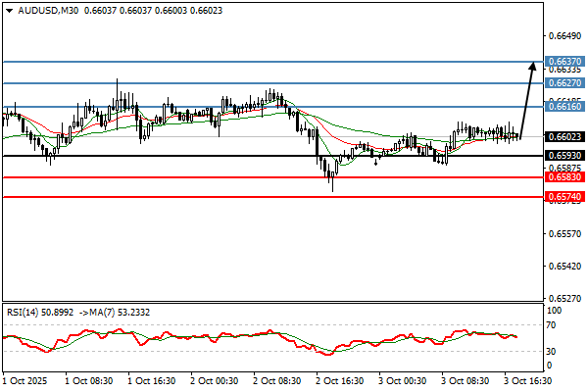Click the black upward forecast arrow head
The height and width of the screenshot is (392, 588).
tap(532, 66)
